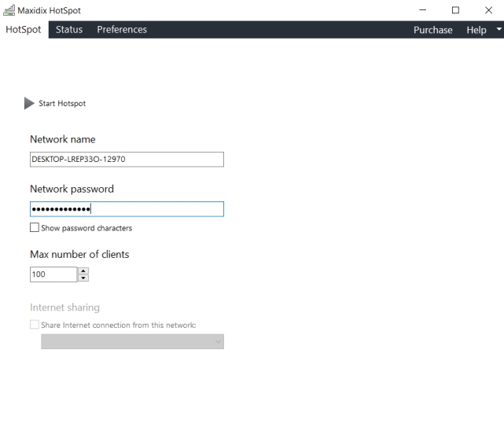Maximize the Maxidix HotSpot window
This screenshot has height=431, width=504.
pyautogui.click(x=455, y=9)
